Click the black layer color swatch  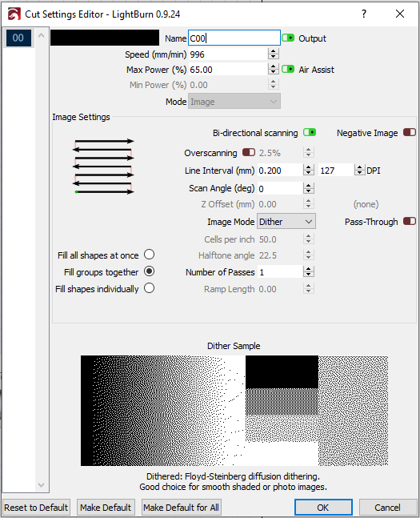point(105,38)
